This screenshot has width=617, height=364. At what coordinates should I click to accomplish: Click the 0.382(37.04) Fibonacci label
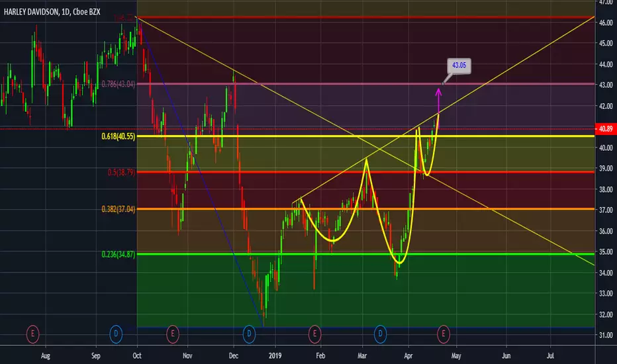(x=118, y=209)
